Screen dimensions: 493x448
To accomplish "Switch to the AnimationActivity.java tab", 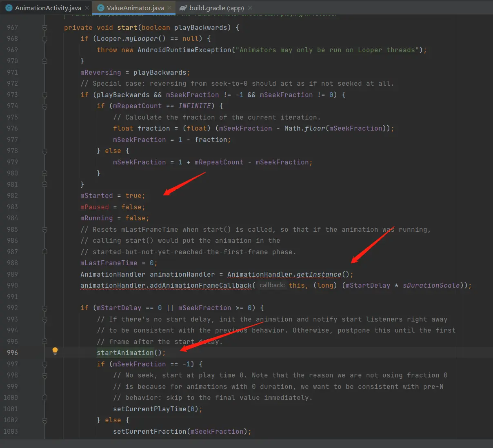I will (48, 8).
